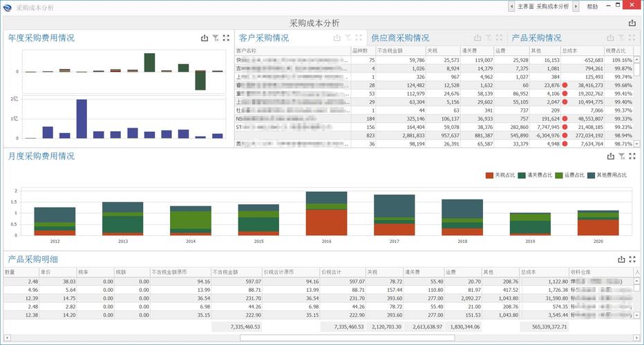
Task: Export the 产品采购明细 table
Action: point(621,259)
